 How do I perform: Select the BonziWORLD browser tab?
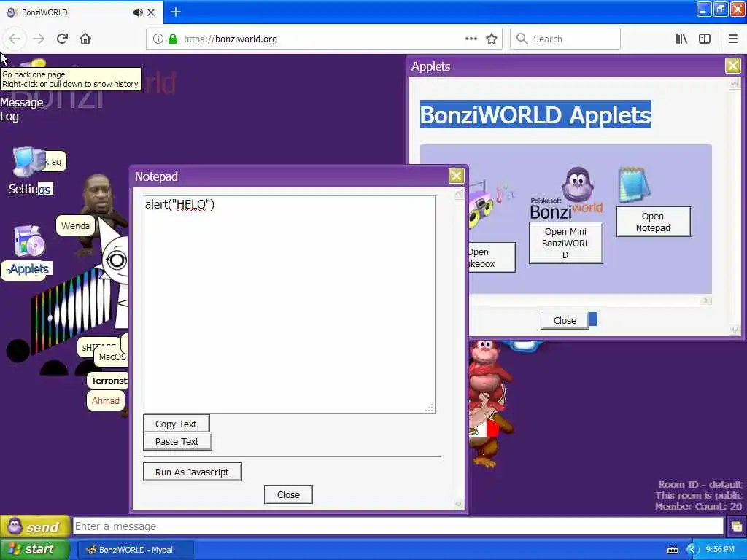tap(81, 12)
